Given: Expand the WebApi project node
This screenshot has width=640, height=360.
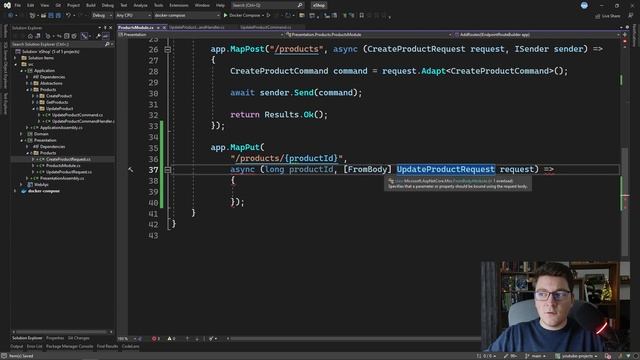Looking at the screenshot, I should tap(21, 184).
